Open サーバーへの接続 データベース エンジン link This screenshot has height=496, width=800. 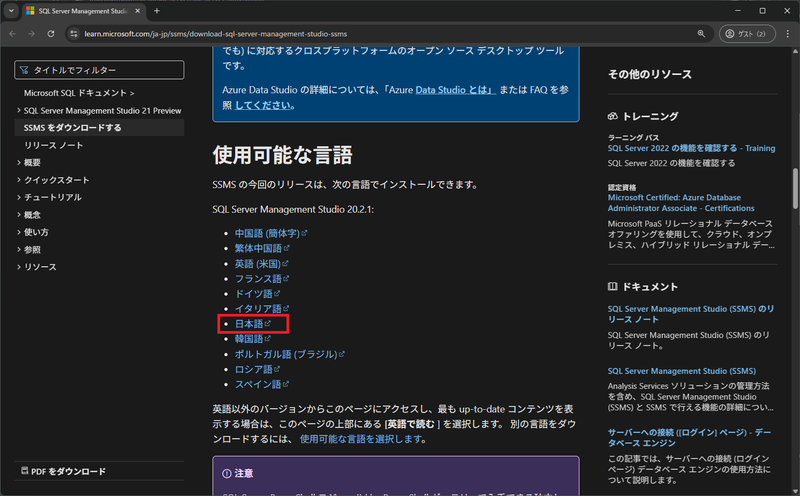(689, 437)
